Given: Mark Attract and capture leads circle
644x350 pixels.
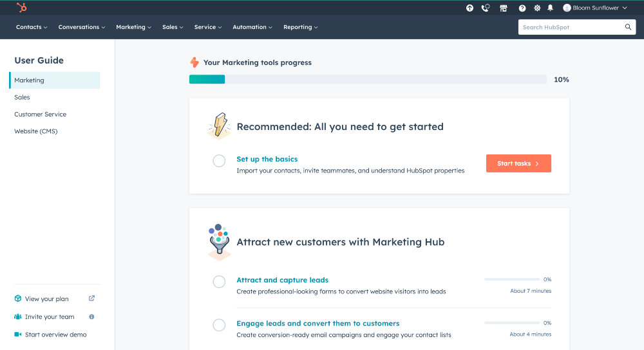Looking at the screenshot, I should (219, 281).
